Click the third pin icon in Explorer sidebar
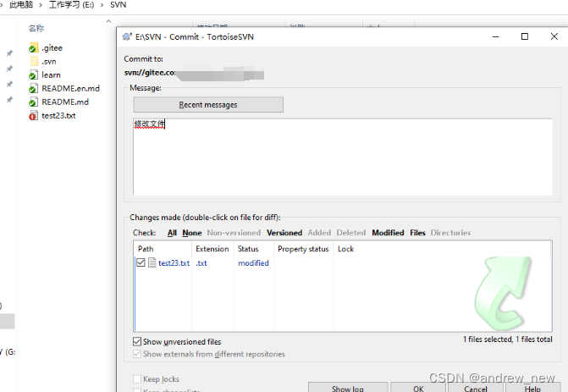 [x=10, y=84]
